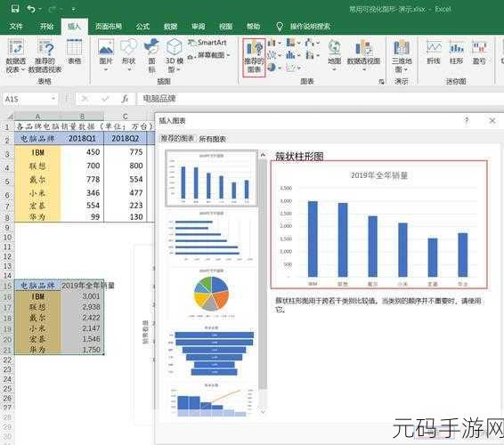This screenshot has height=445, width=504.
Task: Switch to the Page Layout (页面布局) tab
Action: coord(109,27)
